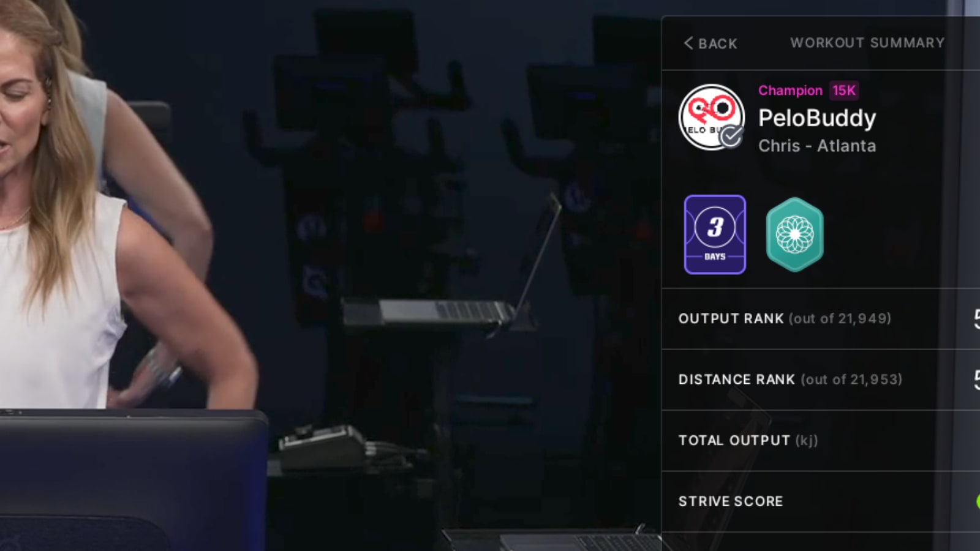Image resolution: width=980 pixels, height=551 pixels.
Task: Click the pink 15K milestone tag
Action: click(844, 91)
